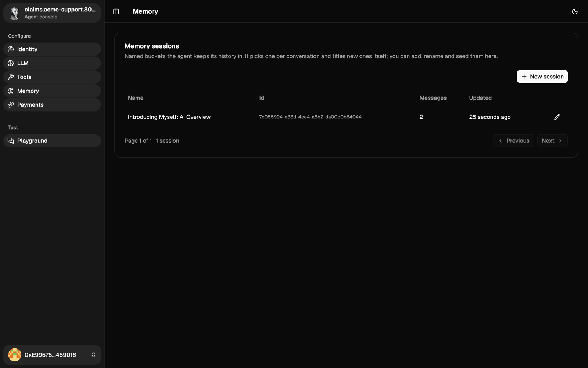Click the pencil edit icon for Introducing Myself session
The image size is (588, 368).
[x=557, y=117]
